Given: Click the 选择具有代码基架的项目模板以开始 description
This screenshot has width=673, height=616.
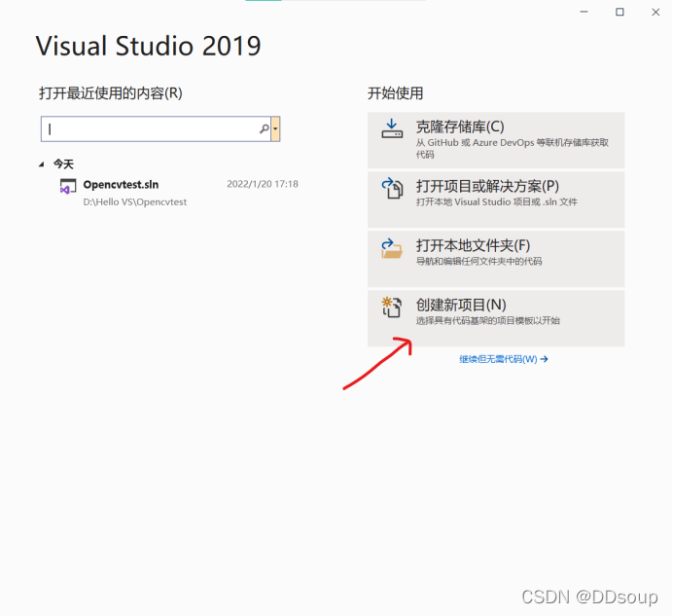Looking at the screenshot, I should pyautogui.click(x=487, y=320).
